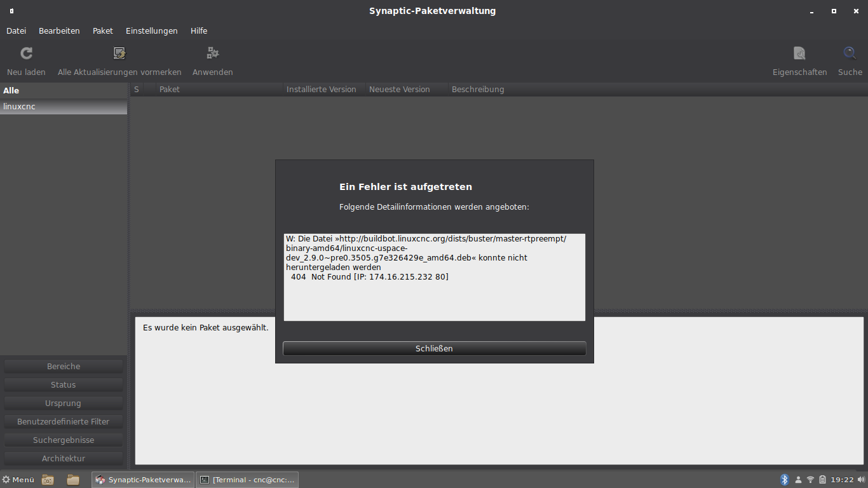This screenshot has height=488, width=868.
Task: Click the 404 Not Found error line
Action: [370, 277]
